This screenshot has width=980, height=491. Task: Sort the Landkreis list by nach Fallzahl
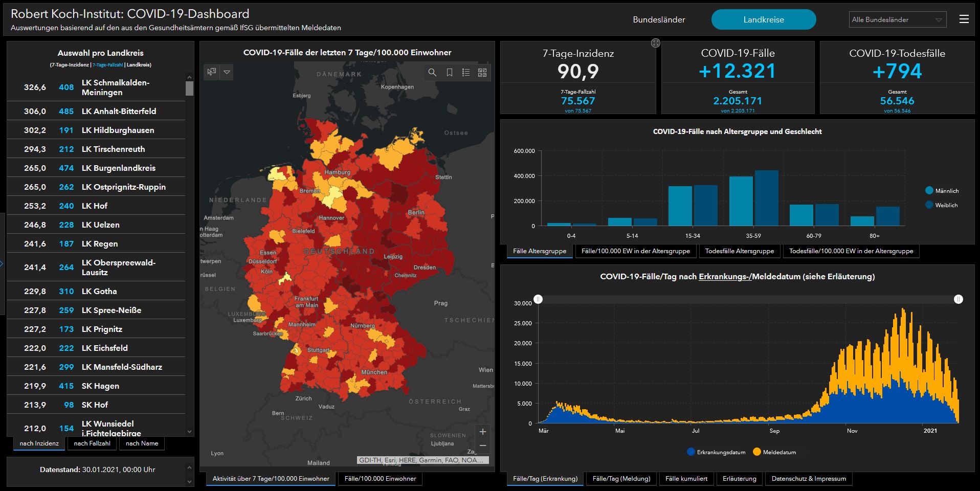92,443
